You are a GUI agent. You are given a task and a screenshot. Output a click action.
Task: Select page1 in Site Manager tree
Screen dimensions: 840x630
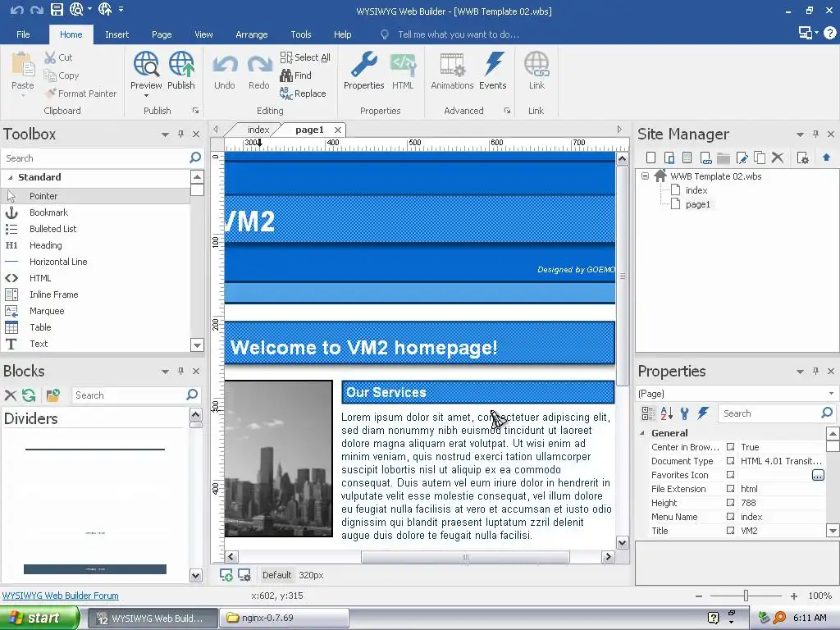point(697,204)
